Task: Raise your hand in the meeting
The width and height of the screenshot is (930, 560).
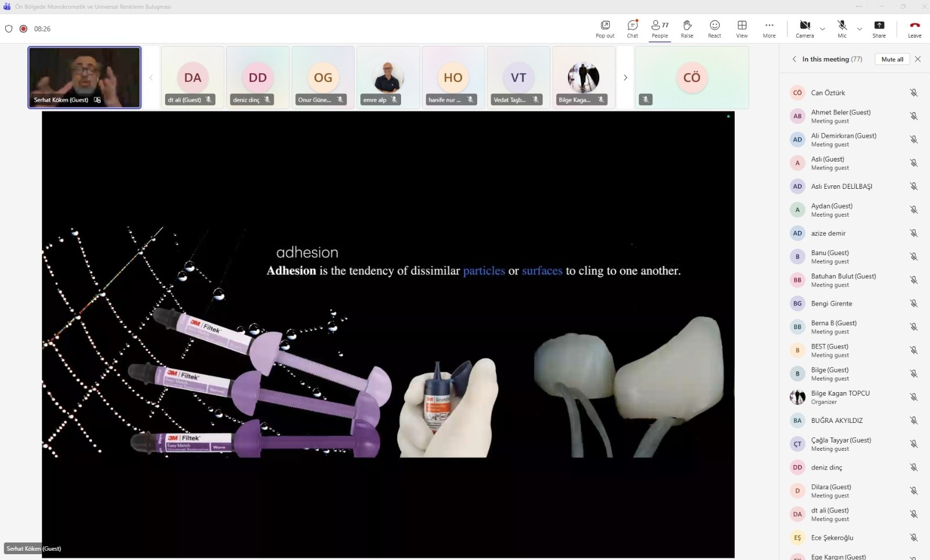Action: tap(687, 28)
